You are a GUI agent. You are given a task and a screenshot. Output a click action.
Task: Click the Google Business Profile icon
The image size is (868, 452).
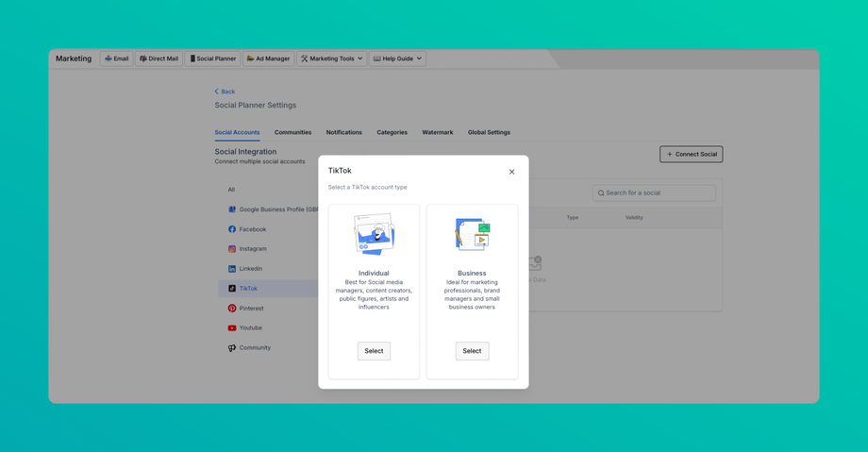(232, 209)
